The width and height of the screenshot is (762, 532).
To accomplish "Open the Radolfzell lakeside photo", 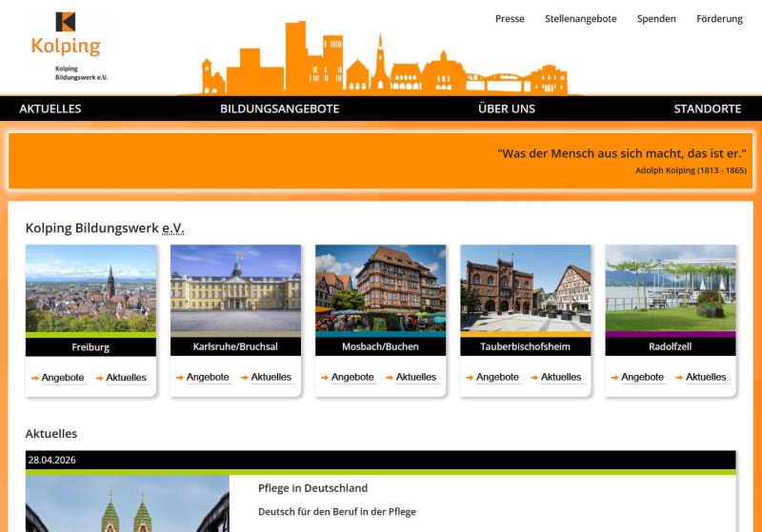I will pyautogui.click(x=671, y=288).
